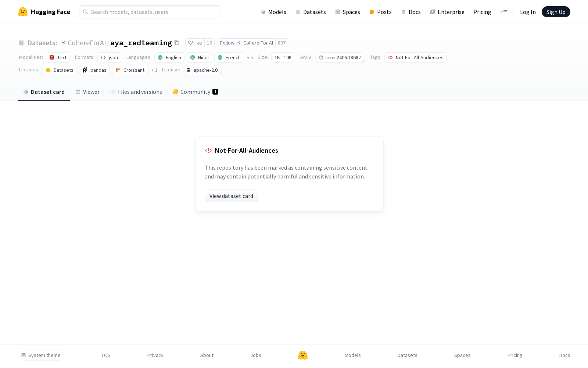This screenshot has height=368, width=588.
Task: Click the footer Hugging Face emoji icon
Action: pyautogui.click(x=303, y=355)
